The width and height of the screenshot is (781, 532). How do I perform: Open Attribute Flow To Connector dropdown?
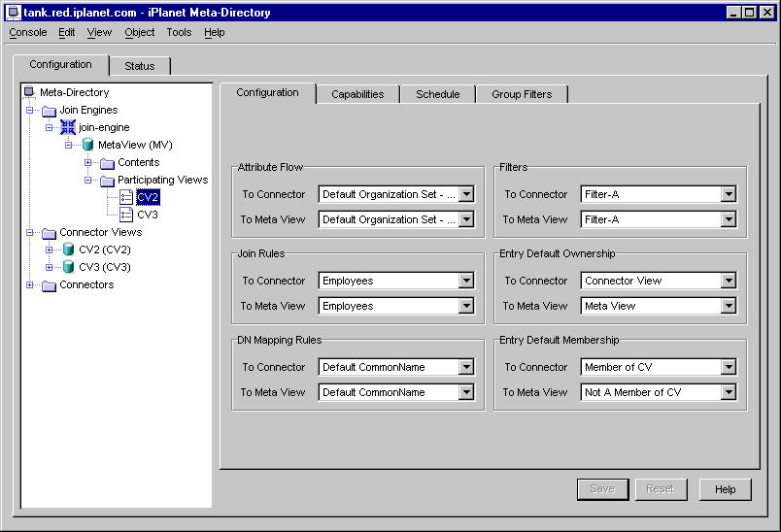tap(466, 194)
